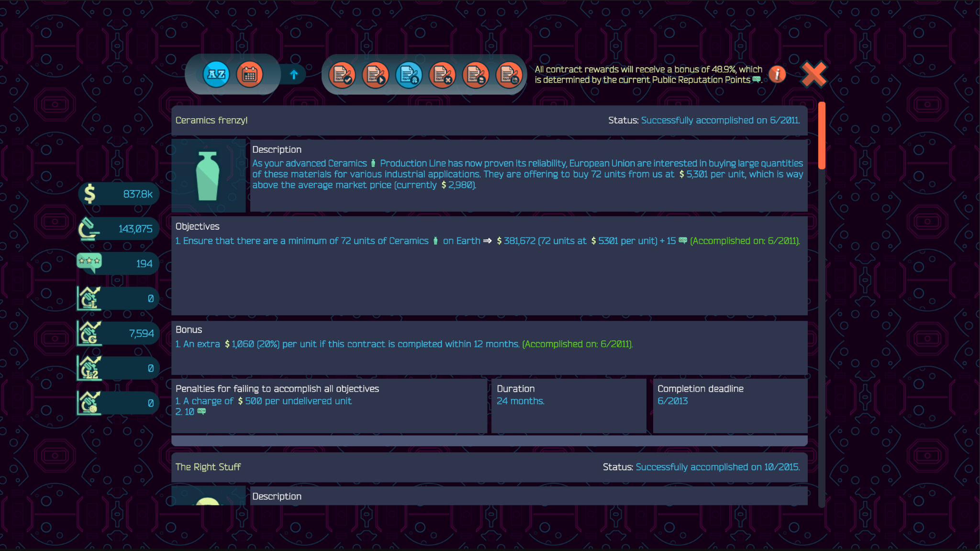Viewport: 980px width, 551px height.
Task: Sort contracts alphabetically with the AZ button
Action: tap(216, 74)
